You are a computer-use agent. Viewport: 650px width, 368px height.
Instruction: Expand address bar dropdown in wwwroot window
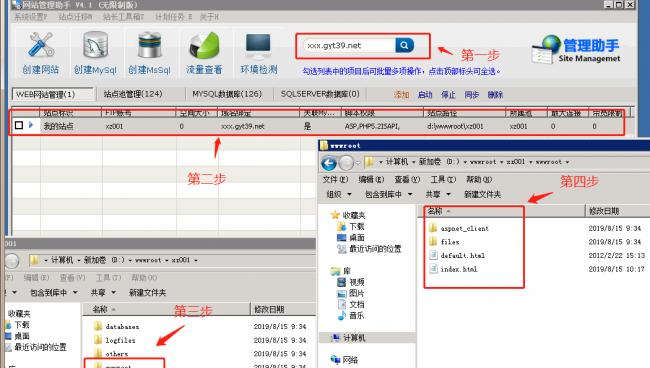tap(567, 162)
